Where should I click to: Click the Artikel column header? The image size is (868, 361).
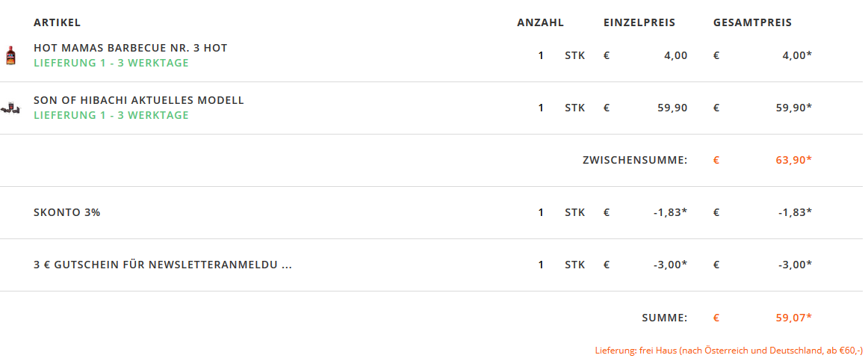57,22
